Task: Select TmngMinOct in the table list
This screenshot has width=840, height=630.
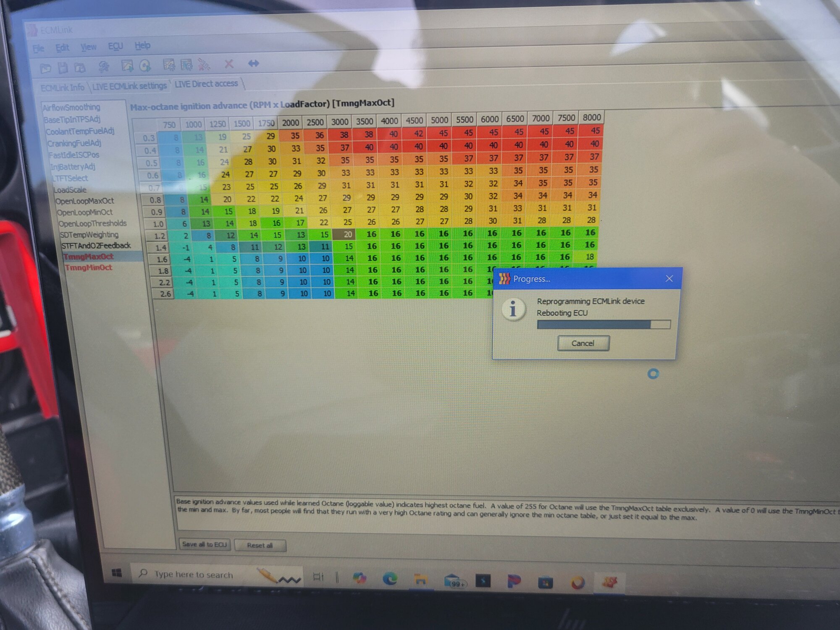Action: tap(89, 268)
